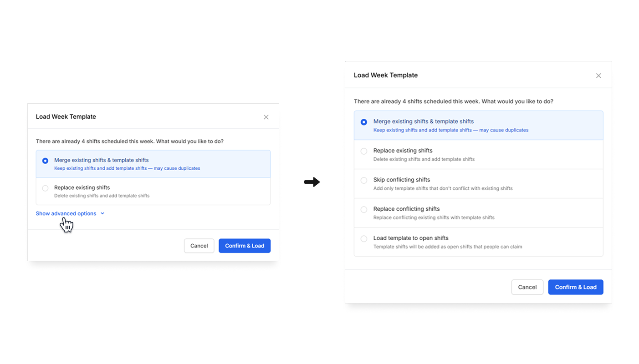Select the Skip conflicting shifts option
This screenshot has width=639, height=364.
[364, 180]
